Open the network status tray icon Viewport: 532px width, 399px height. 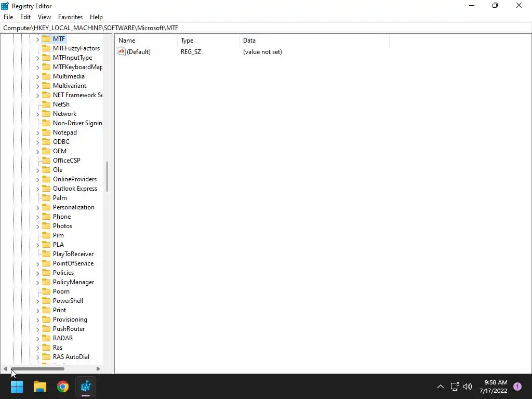tap(455, 387)
